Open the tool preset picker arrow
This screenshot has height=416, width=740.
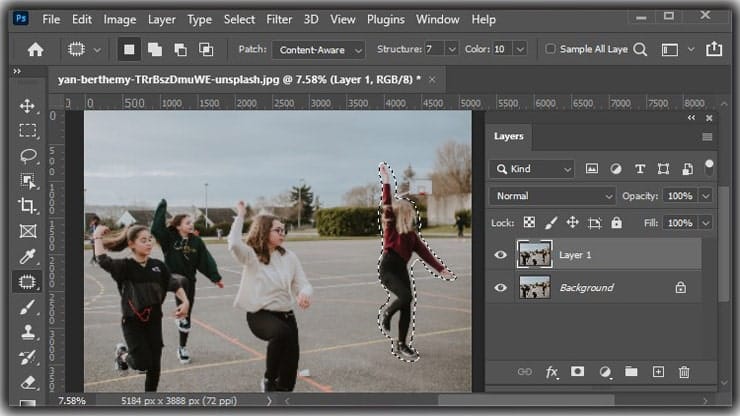pos(97,50)
